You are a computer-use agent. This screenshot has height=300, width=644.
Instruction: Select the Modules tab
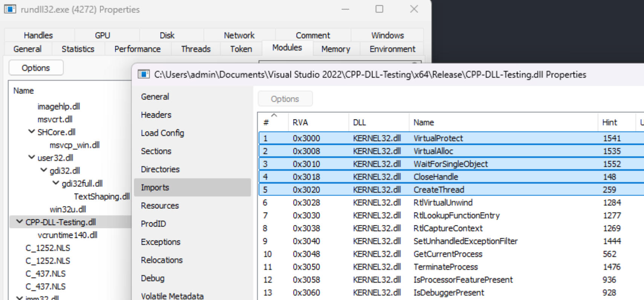(x=287, y=48)
